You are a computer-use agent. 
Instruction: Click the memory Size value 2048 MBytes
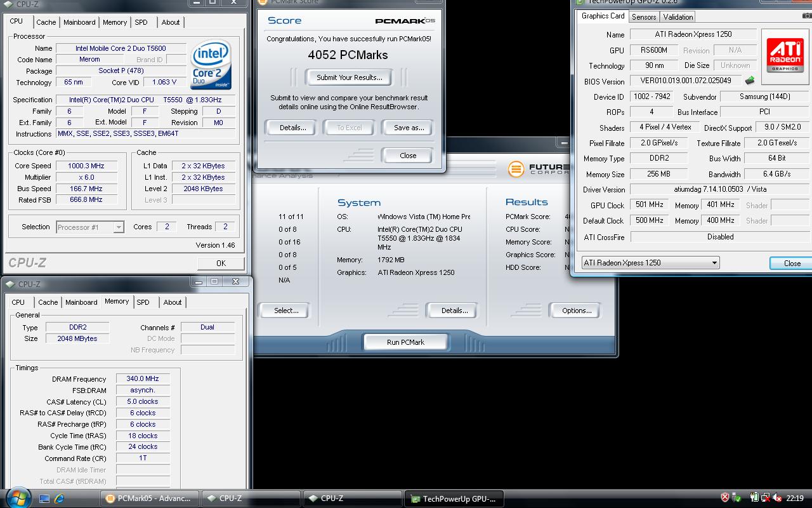pos(77,338)
